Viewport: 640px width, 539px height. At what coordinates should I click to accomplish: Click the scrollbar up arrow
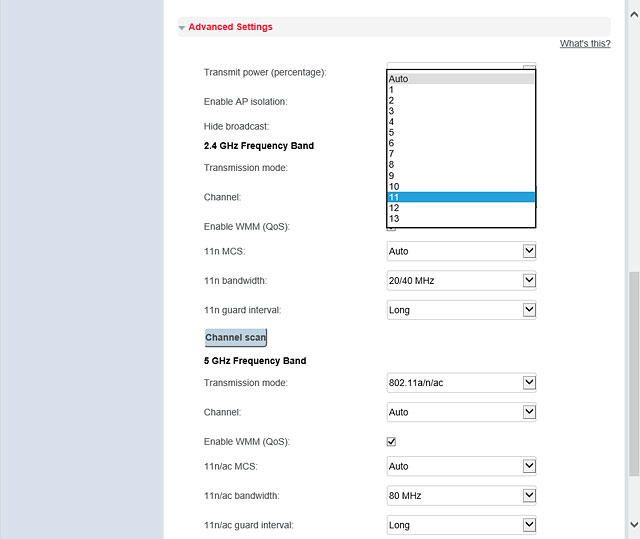[634, 15]
